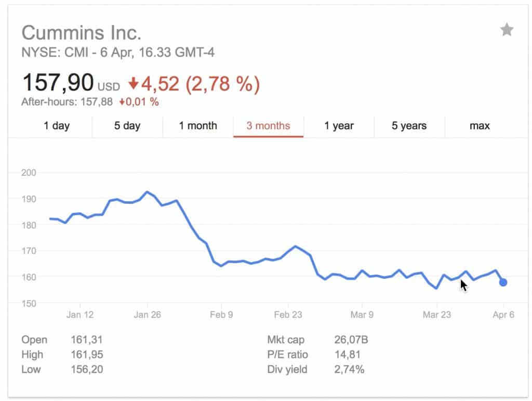Click the Feb 23 axis label
This screenshot has height=401, width=532.
tap(288, 315)
